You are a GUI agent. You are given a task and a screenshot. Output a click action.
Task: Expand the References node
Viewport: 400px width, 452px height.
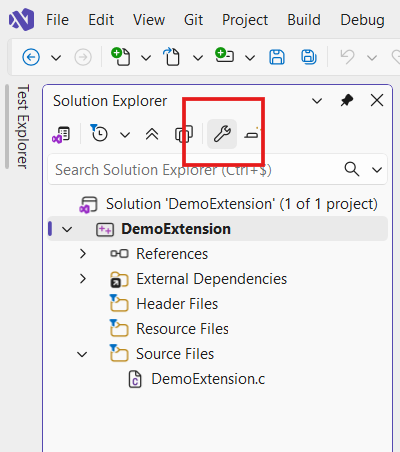tap(83, 254)
